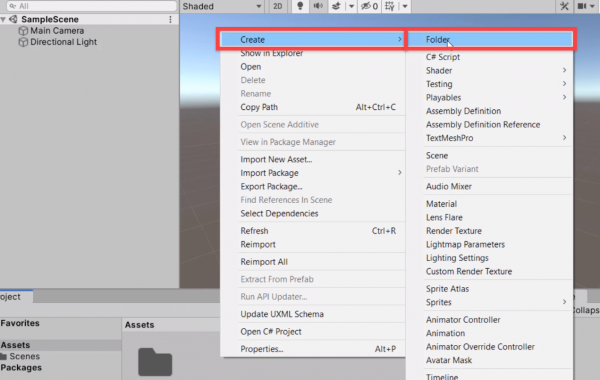The width and height of the screenshot is (600, 380).
Task: Open the Scenes folder in Project tree
Action: (24, 356)
